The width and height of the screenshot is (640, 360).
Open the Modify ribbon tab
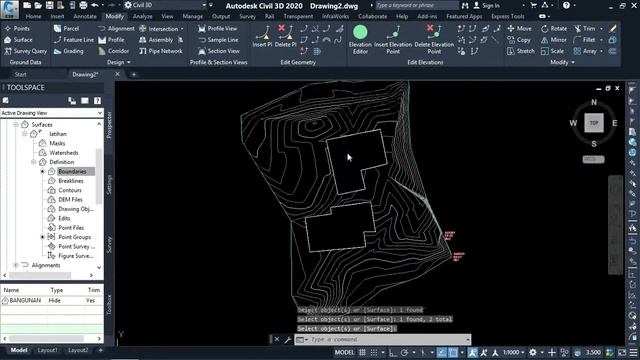(x=114, y=16)
